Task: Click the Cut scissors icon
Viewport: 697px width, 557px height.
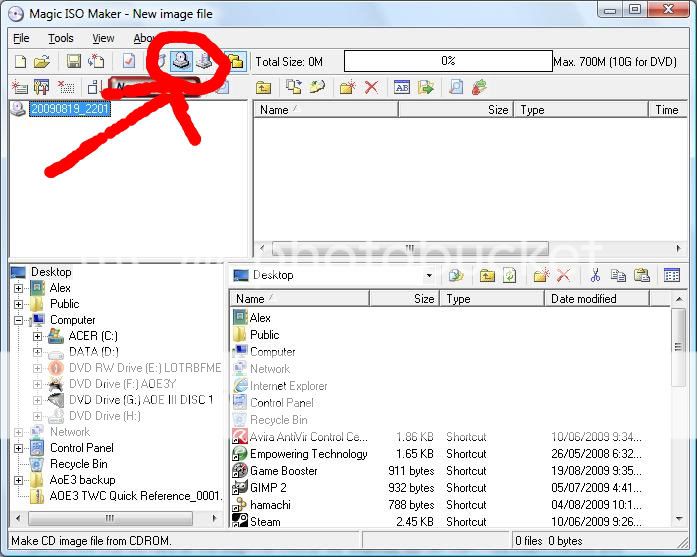Action: coord(595,276)
